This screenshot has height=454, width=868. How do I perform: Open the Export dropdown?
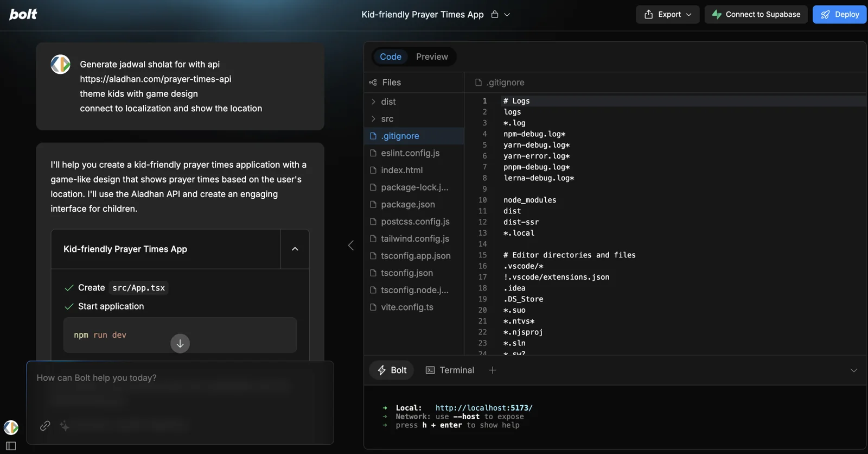point(668,15)
